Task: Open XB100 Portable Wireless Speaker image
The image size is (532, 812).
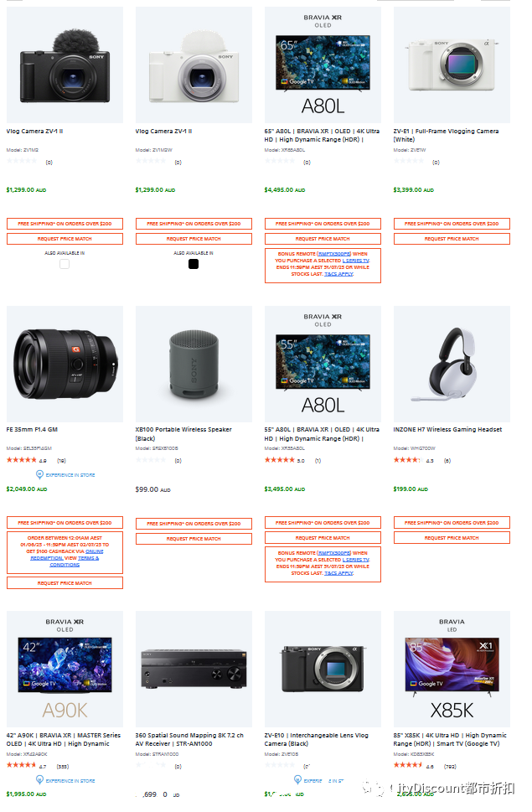Action: pos(194,364)
